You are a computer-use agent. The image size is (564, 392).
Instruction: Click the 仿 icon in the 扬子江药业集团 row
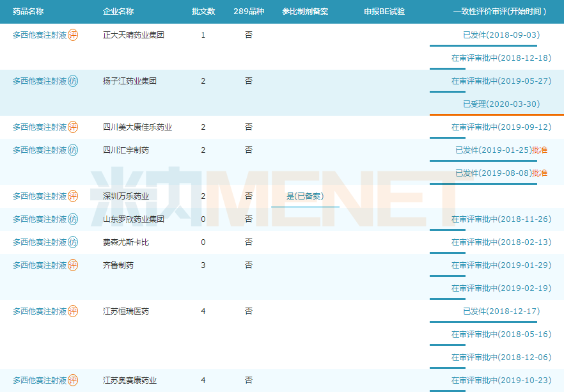[x=73, y=81]
